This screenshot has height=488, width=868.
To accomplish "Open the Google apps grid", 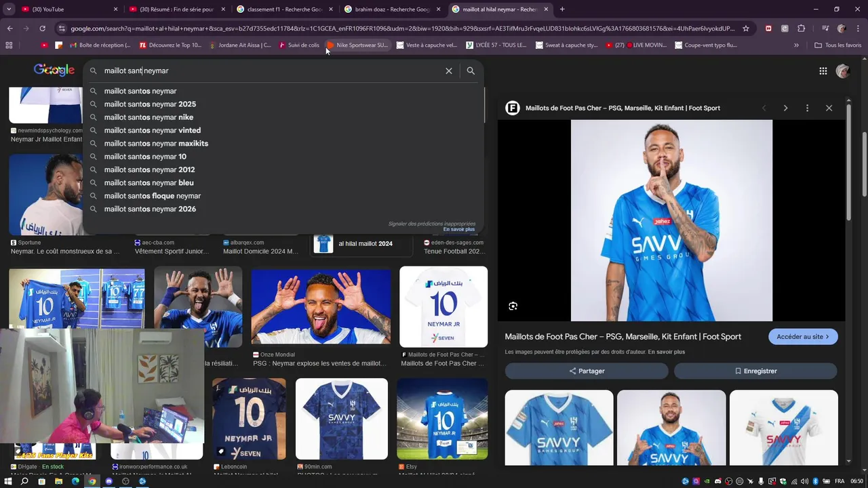I will (823, 71).
